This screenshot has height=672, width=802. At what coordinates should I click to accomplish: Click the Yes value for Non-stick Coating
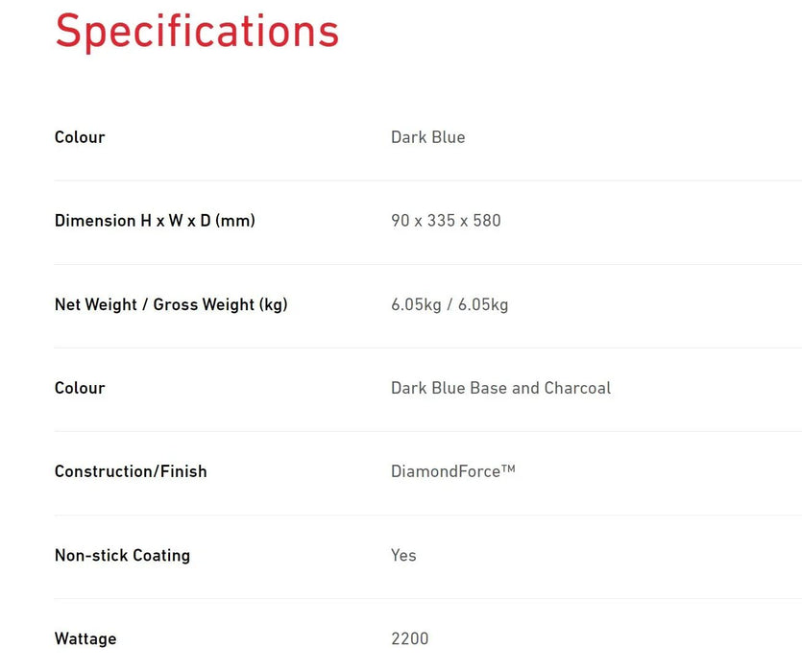pyautogui.click(x=403, y=555)
